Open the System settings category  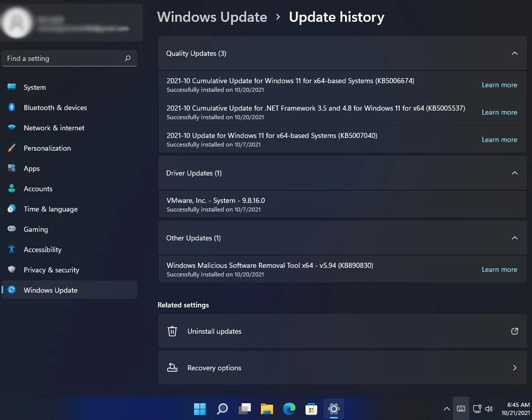tap(69, 87)
